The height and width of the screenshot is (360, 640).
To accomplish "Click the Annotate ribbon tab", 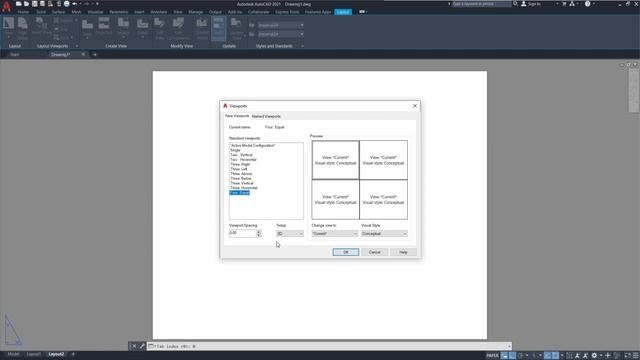I will (158, 12).
